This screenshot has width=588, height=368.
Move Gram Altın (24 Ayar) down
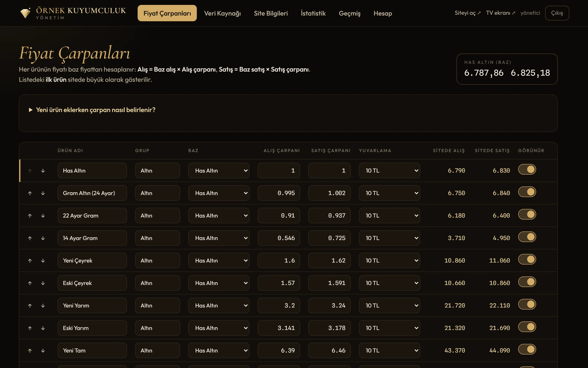pyautogui.click(x=43, y=193)
